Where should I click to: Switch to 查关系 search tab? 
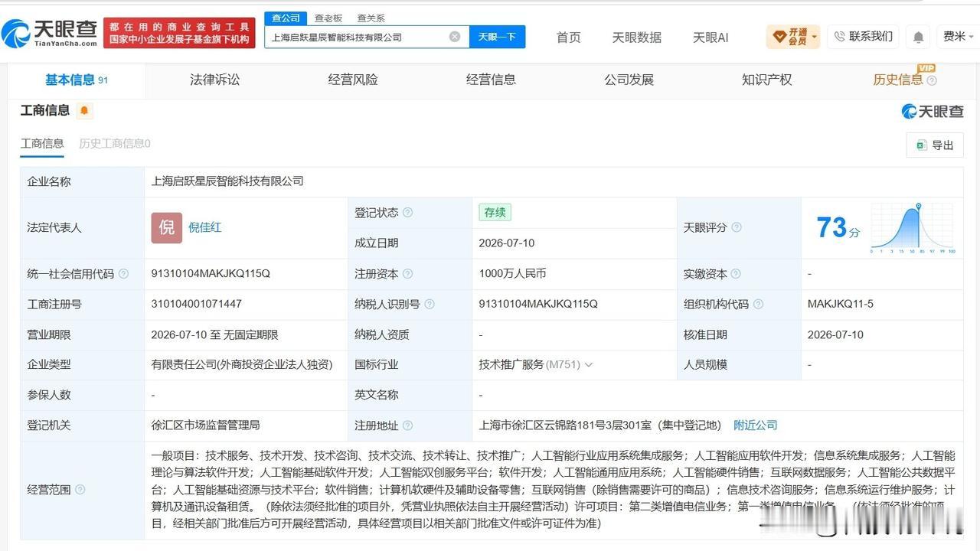pyautogui.click(x=371, y=18)
